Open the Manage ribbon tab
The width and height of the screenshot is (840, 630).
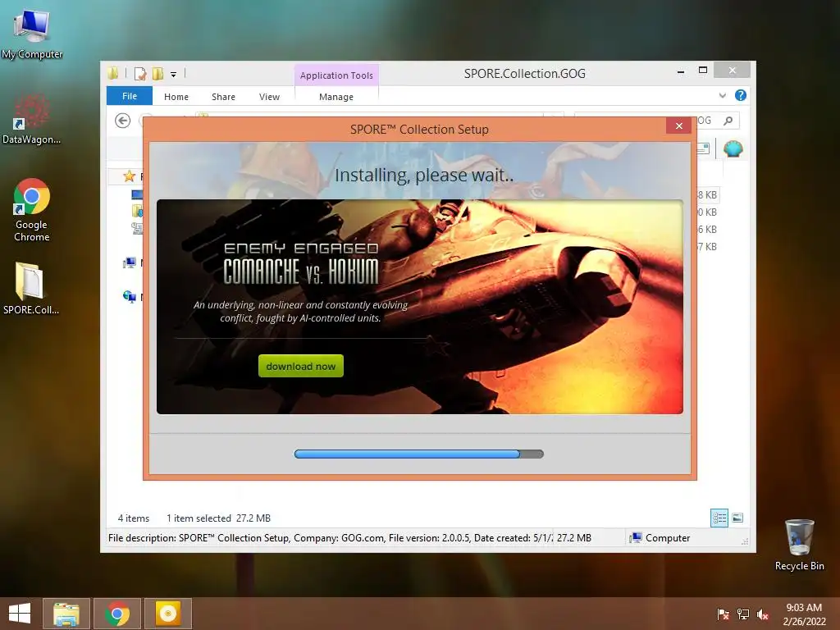pos(336,97)
